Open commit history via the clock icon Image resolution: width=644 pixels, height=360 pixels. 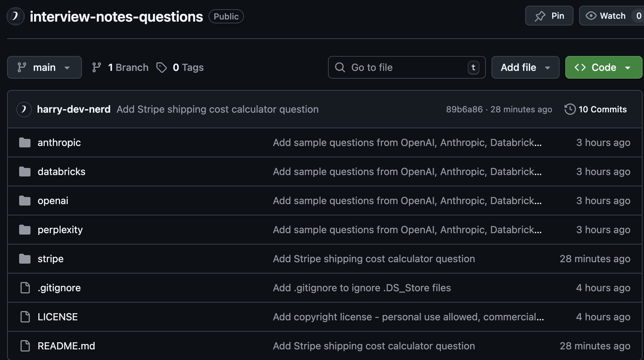click(570, 109)
